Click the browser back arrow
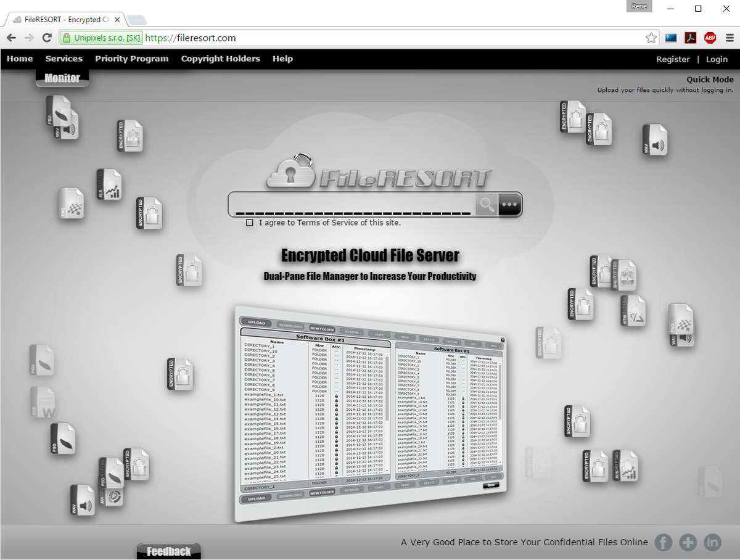Viewport: 740px width, 560px height. point(10,38)
